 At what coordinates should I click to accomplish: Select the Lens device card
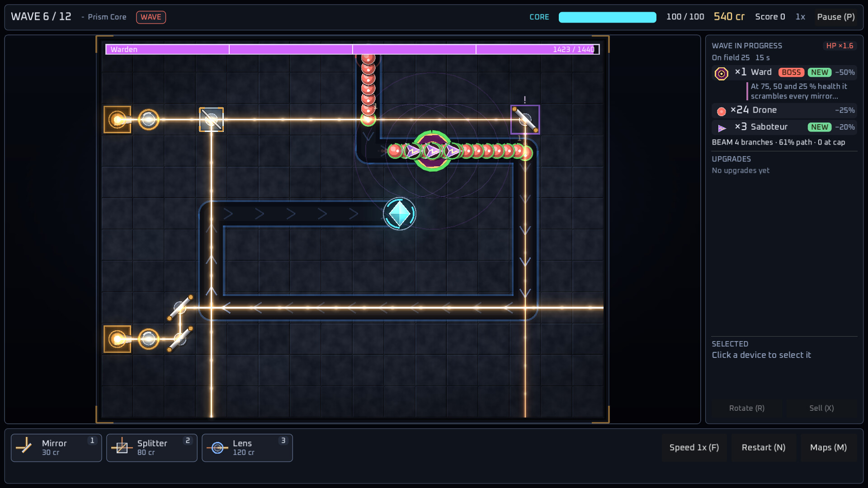(247, 448)
